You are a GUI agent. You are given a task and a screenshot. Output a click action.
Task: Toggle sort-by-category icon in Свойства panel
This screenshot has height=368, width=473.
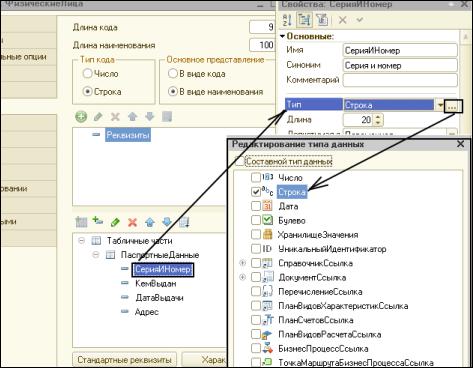pos(304,20)
